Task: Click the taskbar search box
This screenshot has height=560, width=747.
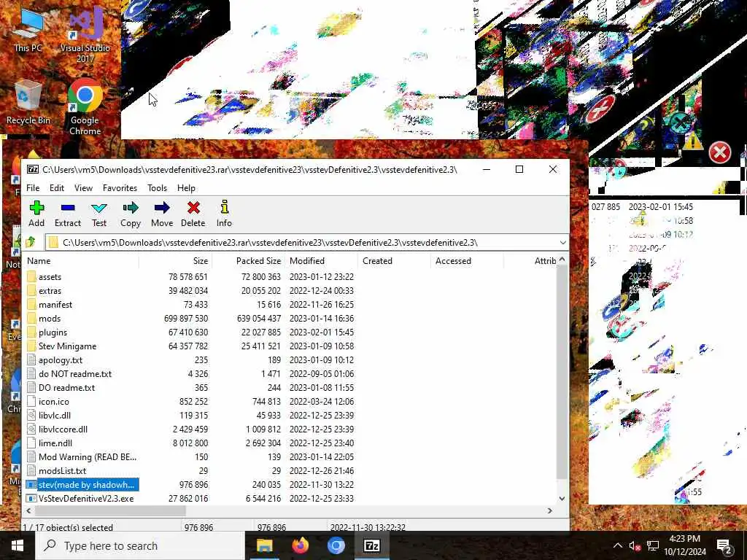Action: coord(141,545)
